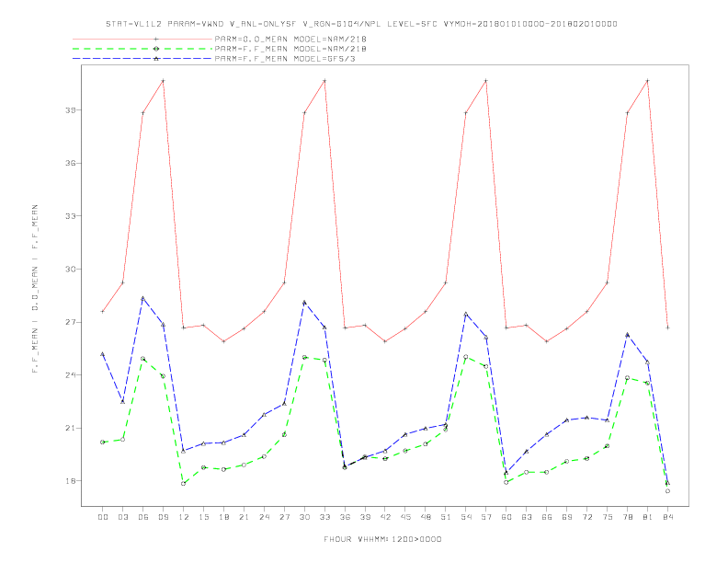
Task: Click the vertical axis title F.F_MEAN | O.O_MEAN
Action: pyautogui.click(x=35, y=289)
